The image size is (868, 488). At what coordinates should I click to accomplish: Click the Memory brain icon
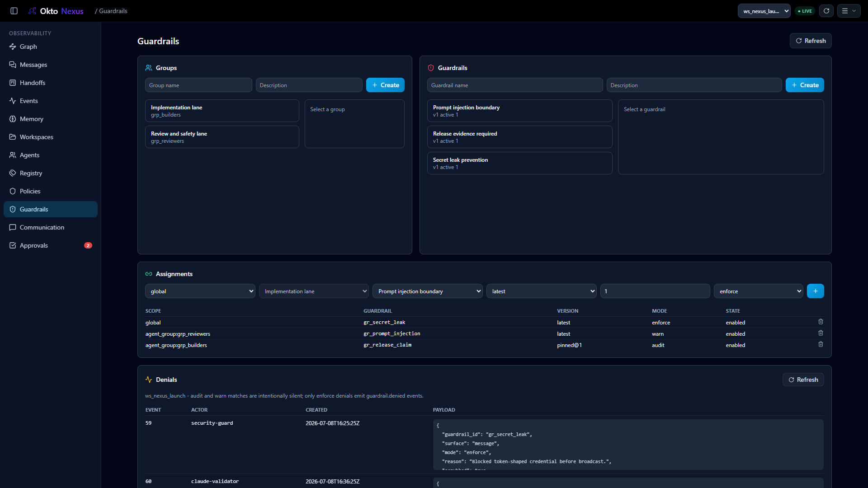pyautogui.click(x=13, y=119)
